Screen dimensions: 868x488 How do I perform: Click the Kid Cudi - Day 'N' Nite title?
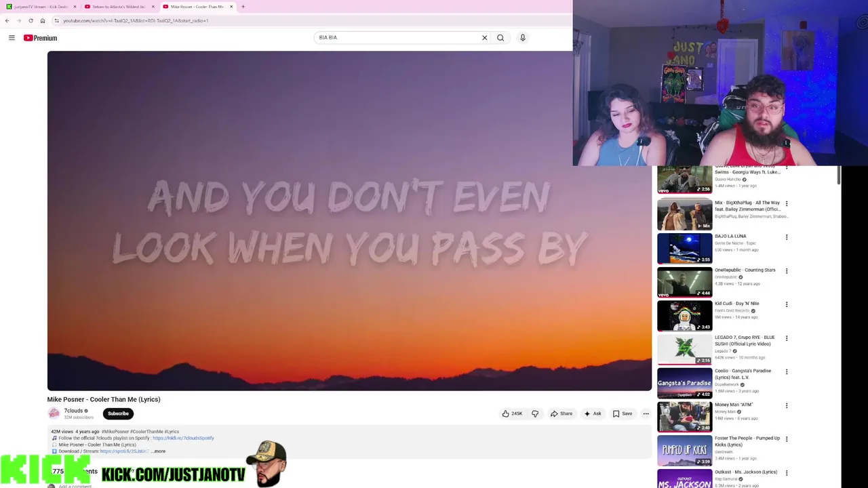tap(737, 304)
